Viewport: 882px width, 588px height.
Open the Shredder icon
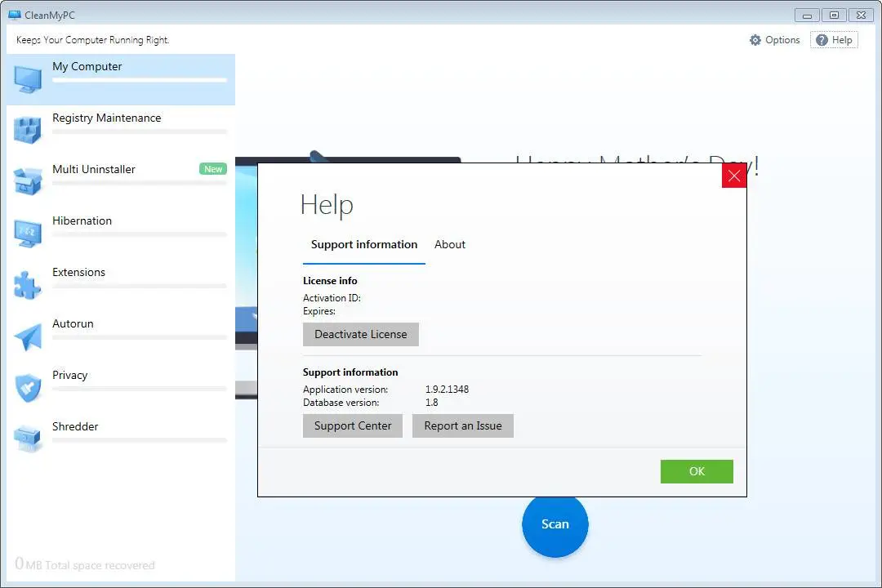coord(28,439)
